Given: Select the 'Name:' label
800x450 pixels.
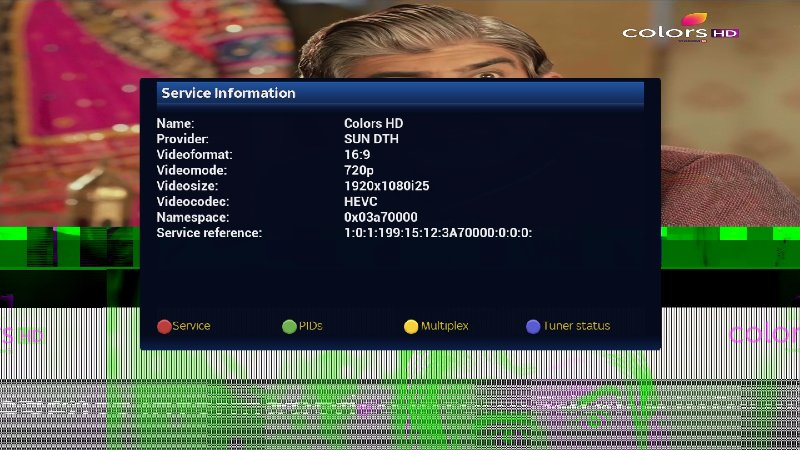Looking at the screenshot, I should (175, 123).
